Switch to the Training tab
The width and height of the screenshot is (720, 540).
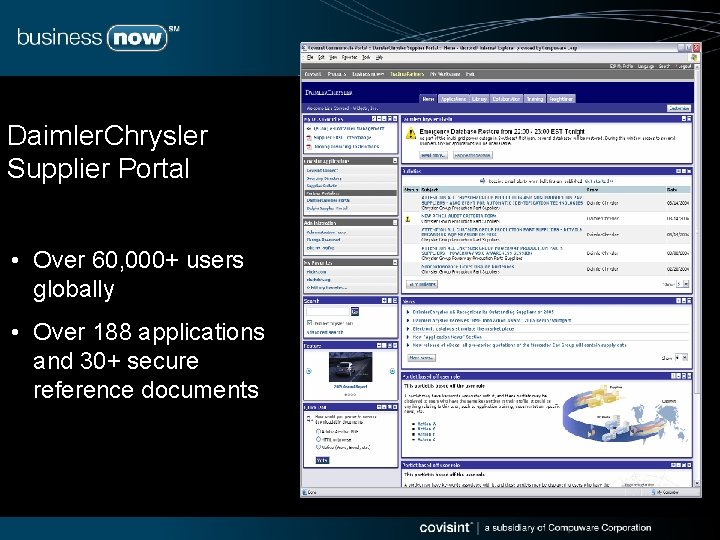(x=534, y=99)
